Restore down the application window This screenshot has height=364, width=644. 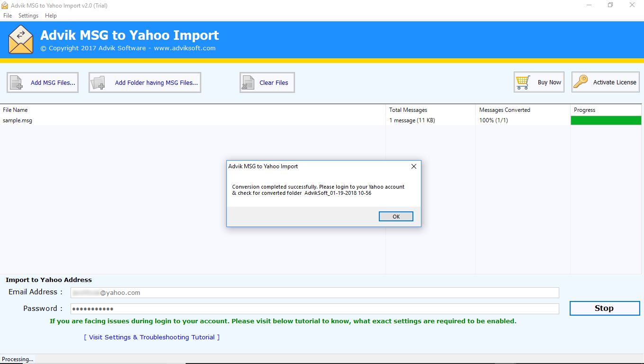pos(611,5)
